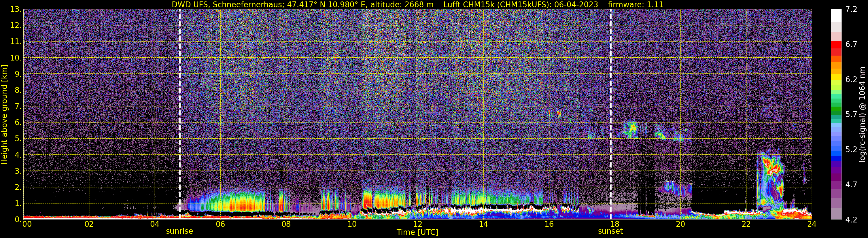Click the 'Time [UTC]' axis title
Viewport: 868px width, 238px height.
(x=417, y=232)
